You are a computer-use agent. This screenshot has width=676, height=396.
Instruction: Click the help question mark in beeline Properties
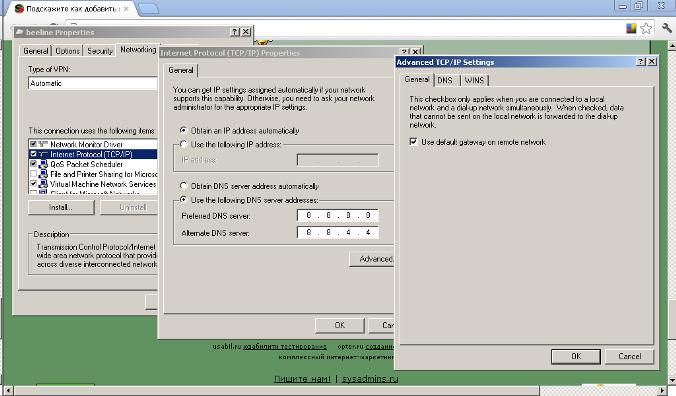pyautogui.click(x=235, y=32)
